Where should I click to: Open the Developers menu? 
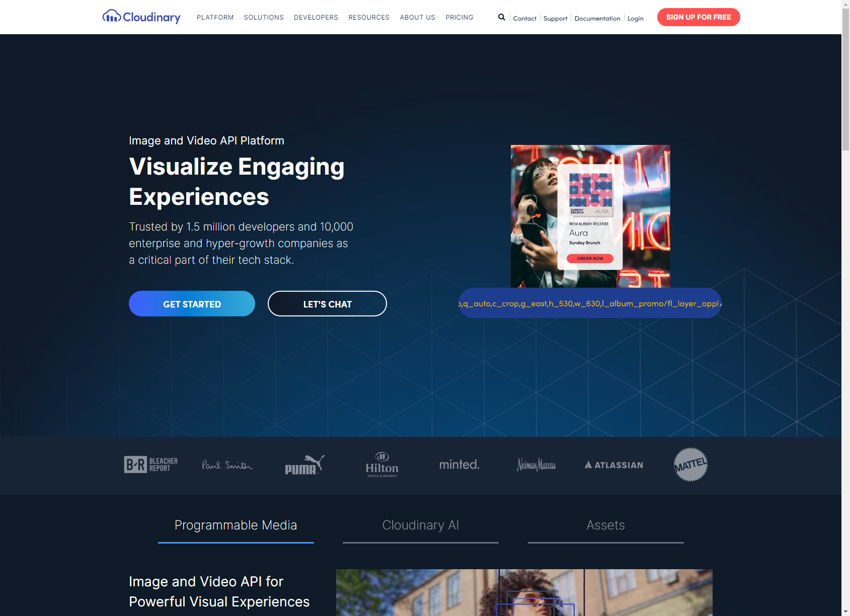click(316, 17)
